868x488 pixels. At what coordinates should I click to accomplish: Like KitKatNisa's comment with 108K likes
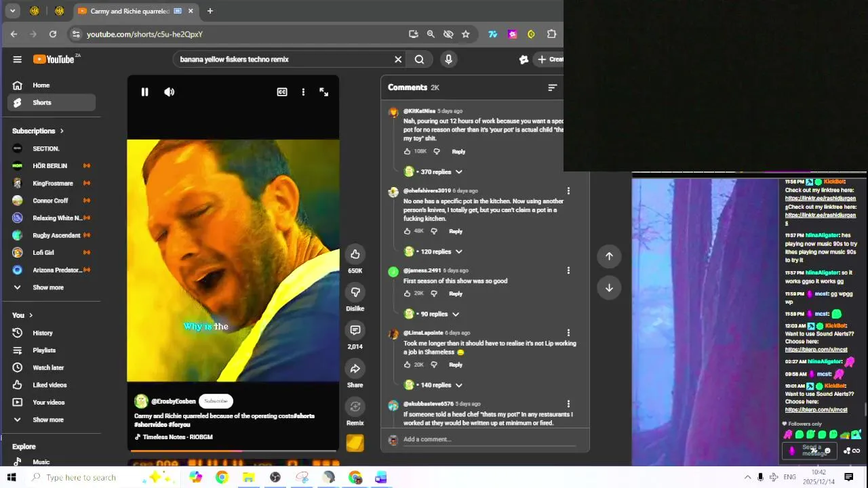coord(408,152)
